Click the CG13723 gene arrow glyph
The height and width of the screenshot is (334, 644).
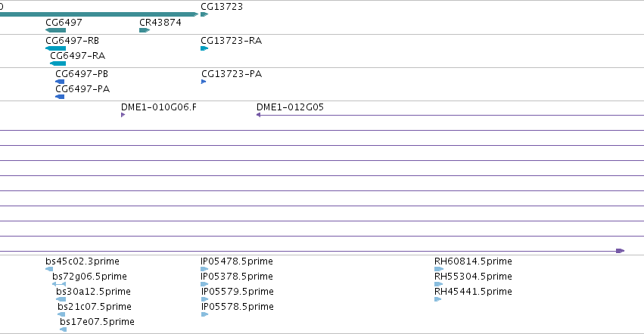[204, 14]
